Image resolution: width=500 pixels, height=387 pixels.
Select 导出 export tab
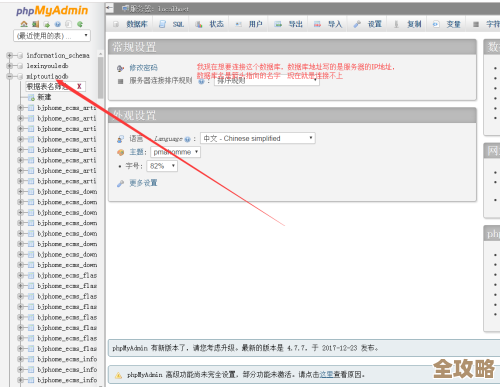click(x=288, y=24)
